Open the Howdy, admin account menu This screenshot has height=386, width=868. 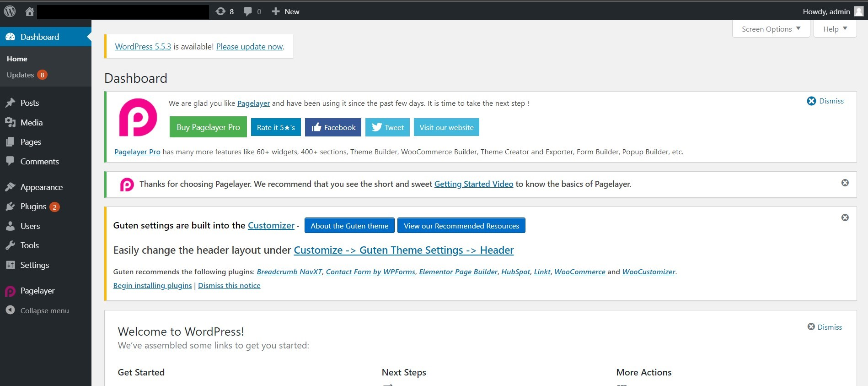pos(833,11)
